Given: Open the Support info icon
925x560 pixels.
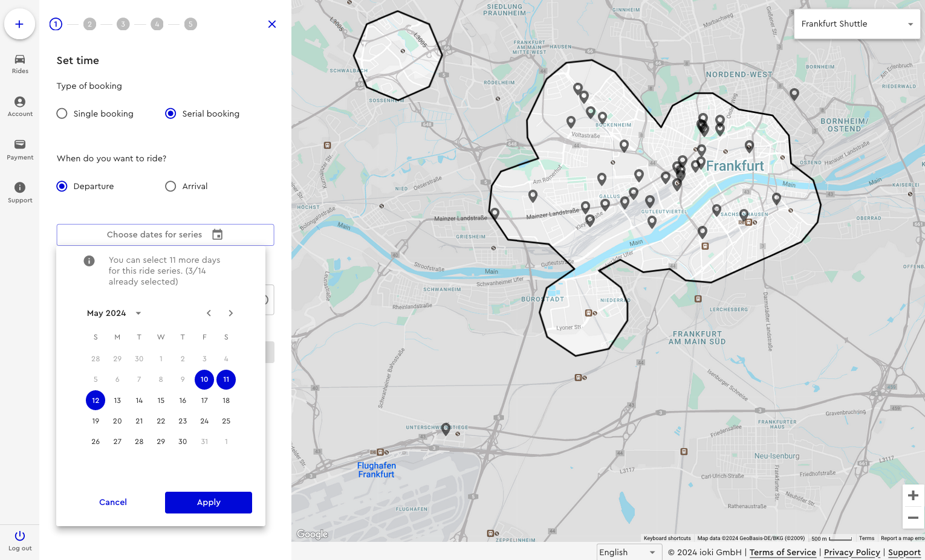Looking at the screenshot, I should click(x=20, y=187).
